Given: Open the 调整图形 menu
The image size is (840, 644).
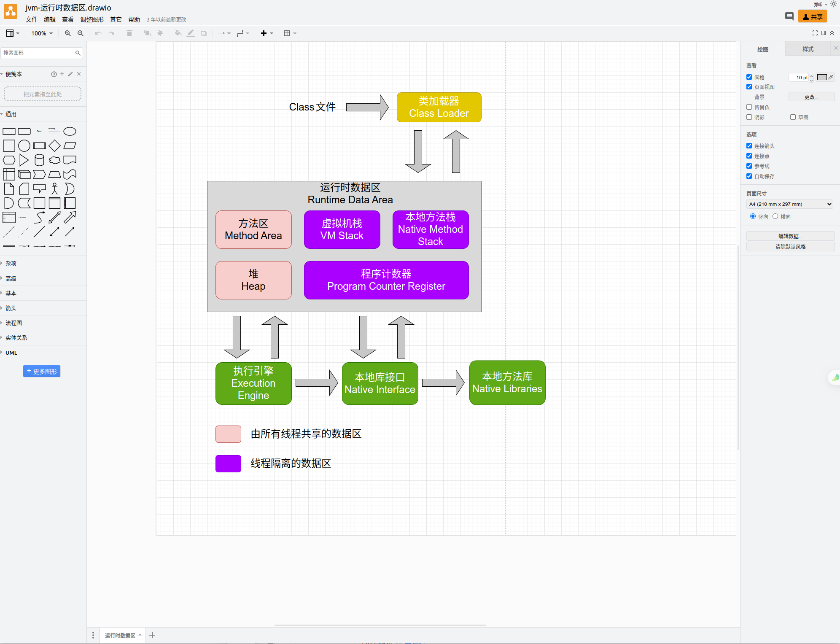Looking at the screenshot, I should click(92, 19).
